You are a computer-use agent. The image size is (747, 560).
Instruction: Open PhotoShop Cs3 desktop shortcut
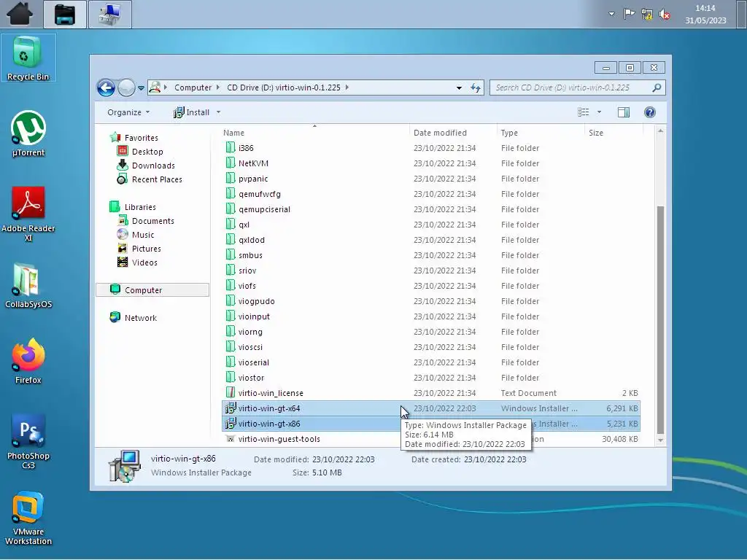pyautogui.click(x=28, y=441)
